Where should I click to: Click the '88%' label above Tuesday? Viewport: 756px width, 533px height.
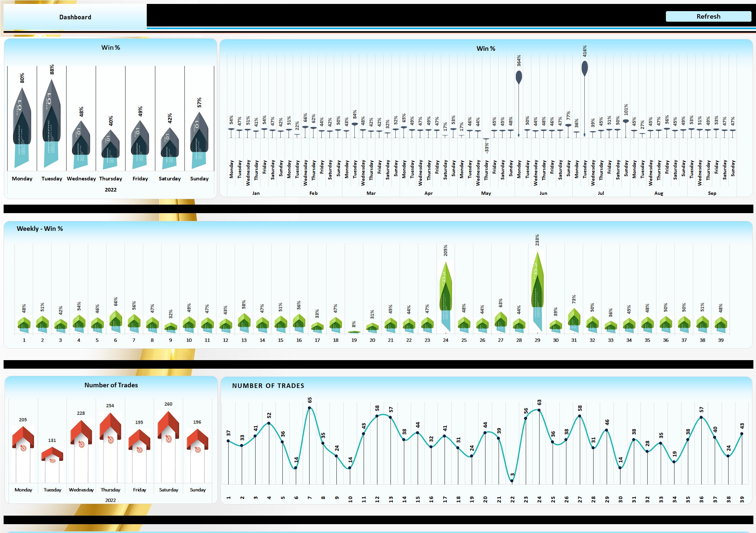pos(52,69)
